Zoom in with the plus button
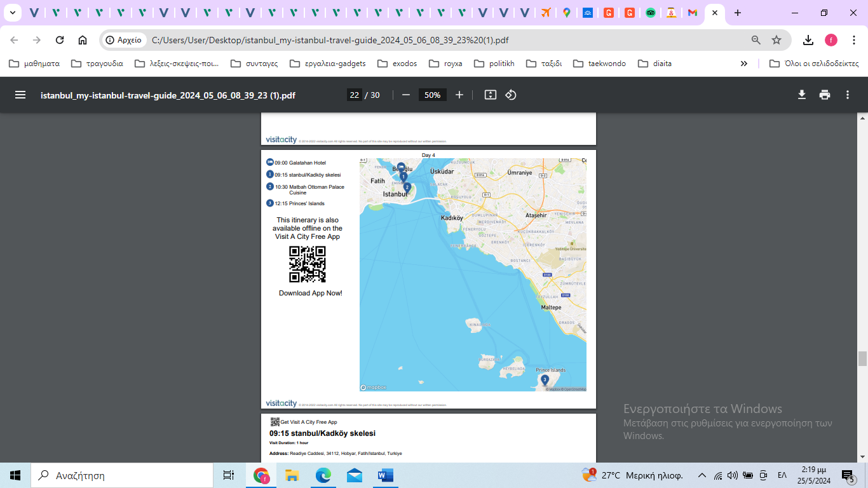Screen dimensions: 868x488 coord(459,95)
